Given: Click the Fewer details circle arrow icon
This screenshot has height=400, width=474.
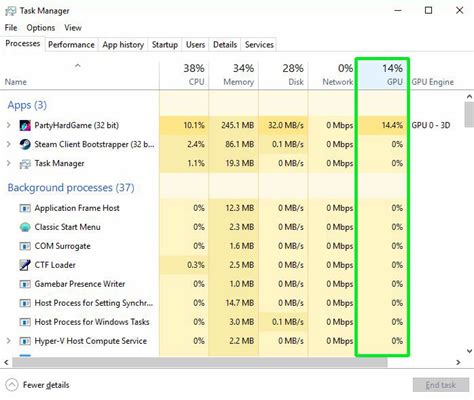Looking at the screenshot, I should tap(12, 385).
